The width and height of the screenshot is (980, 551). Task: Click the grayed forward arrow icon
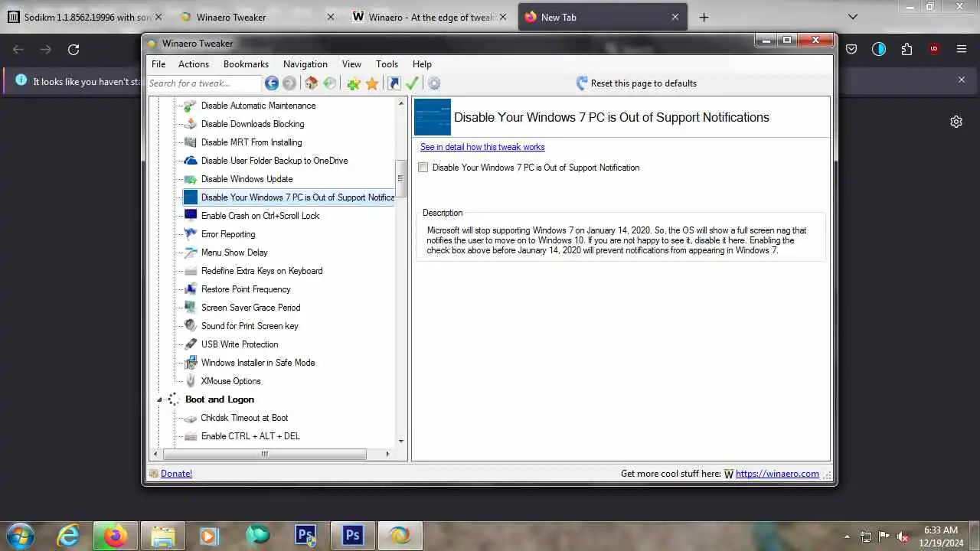[x=289, y=83]
